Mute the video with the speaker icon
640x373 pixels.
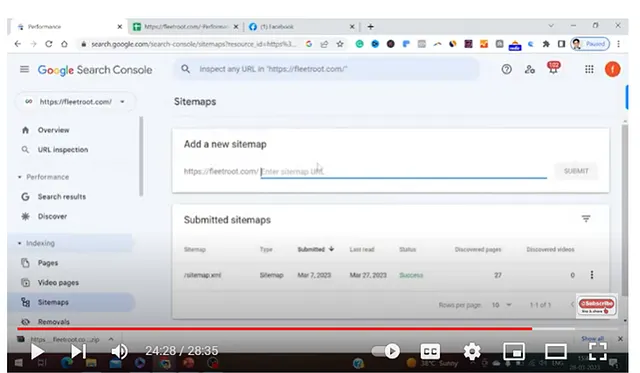coord(119,351)
